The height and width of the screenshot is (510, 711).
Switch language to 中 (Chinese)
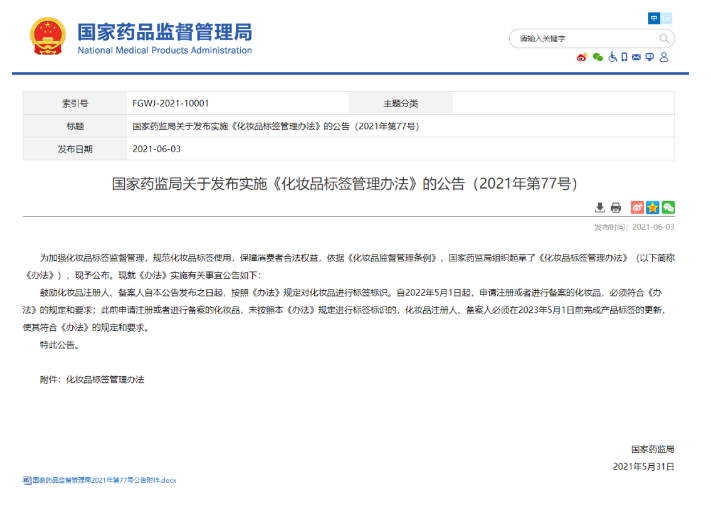(x=654, y=18)
